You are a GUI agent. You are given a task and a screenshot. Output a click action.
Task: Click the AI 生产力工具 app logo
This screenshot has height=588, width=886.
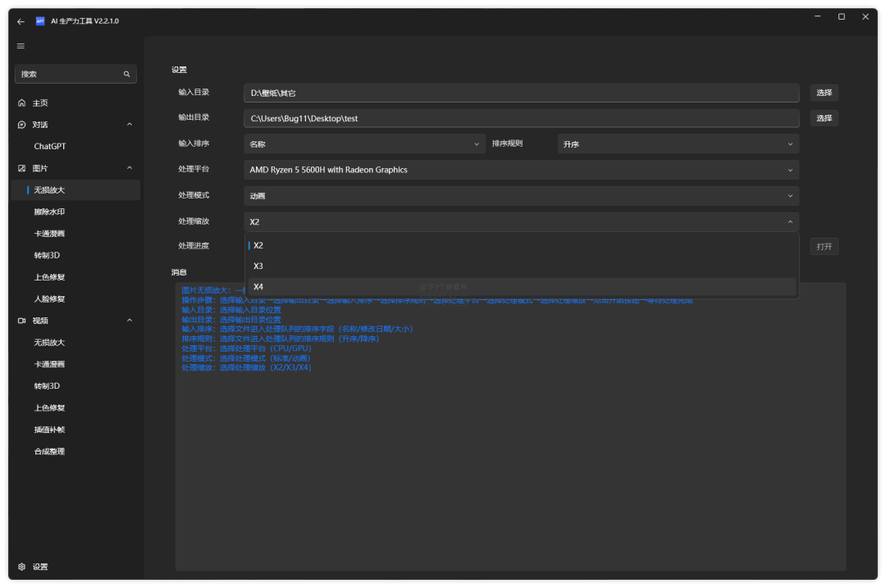coord(40,21)
